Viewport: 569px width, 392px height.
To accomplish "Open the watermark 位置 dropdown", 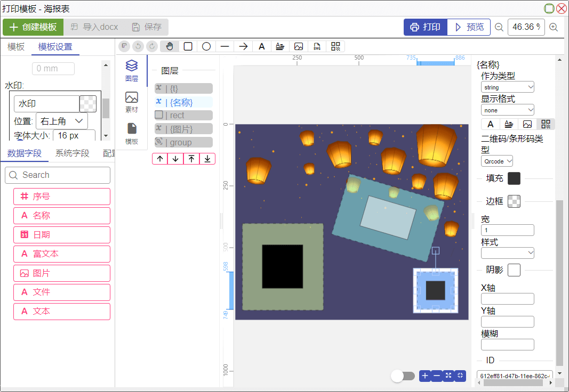I will [62, 121].
